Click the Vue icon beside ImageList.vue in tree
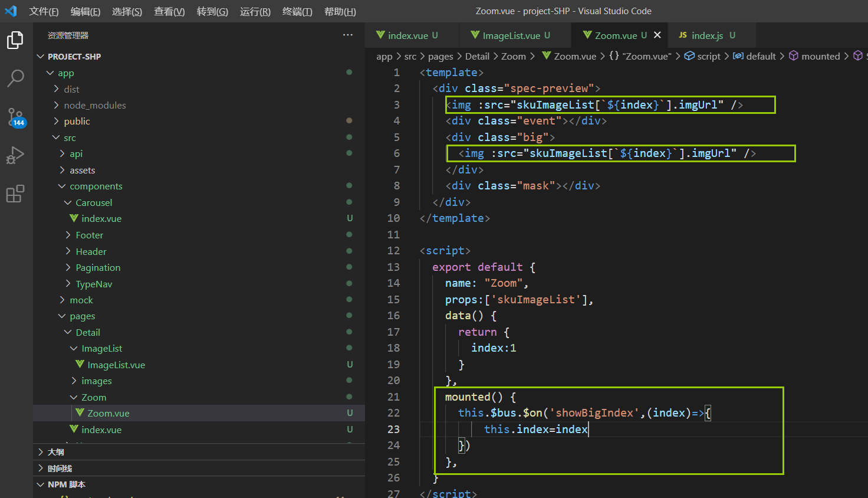Viewport: 868px width, 498px height. [x=80, y=365]
